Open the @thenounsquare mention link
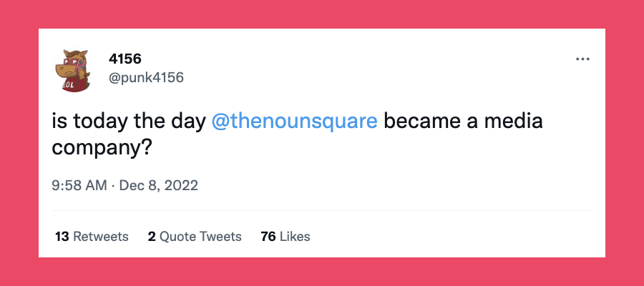 [295, 122]
